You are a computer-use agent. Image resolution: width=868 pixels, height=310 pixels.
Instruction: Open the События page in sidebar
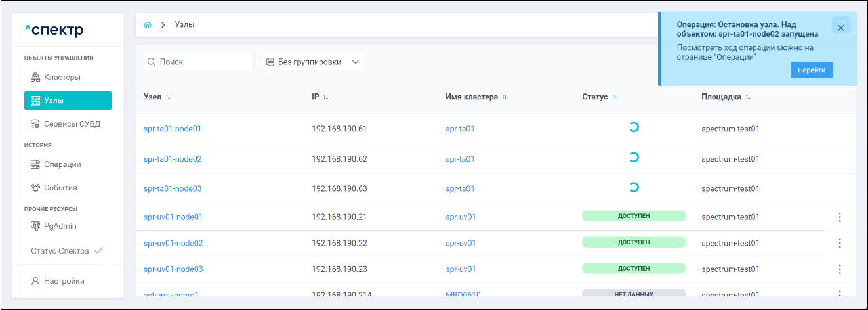coord(60,188)
